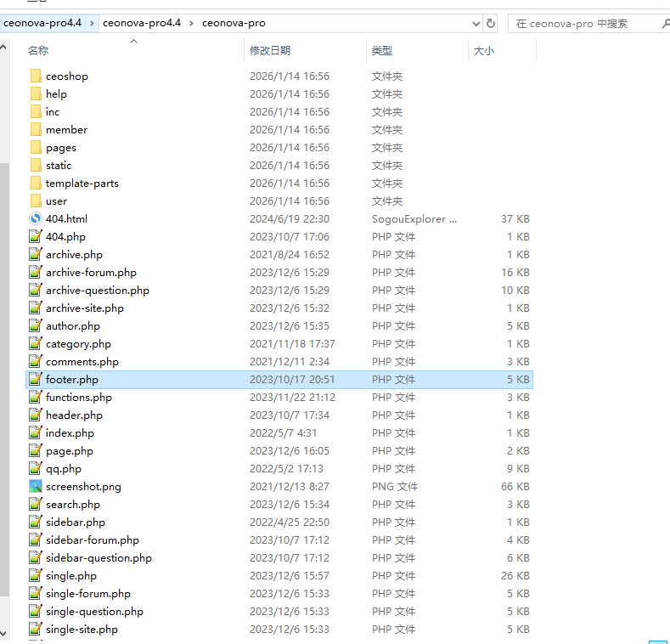Click the 66 KB size cell
Screen dimensions: 670x644
coord(515,487)
